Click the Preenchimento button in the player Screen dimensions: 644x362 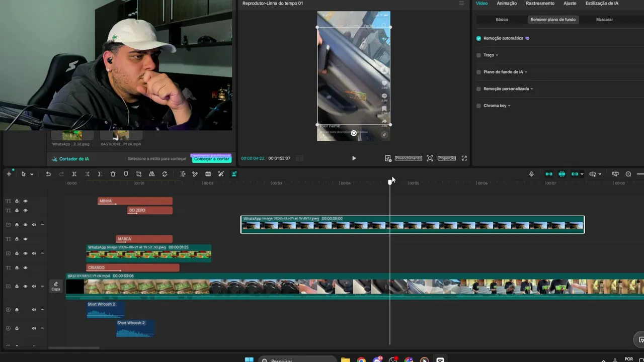408,158
